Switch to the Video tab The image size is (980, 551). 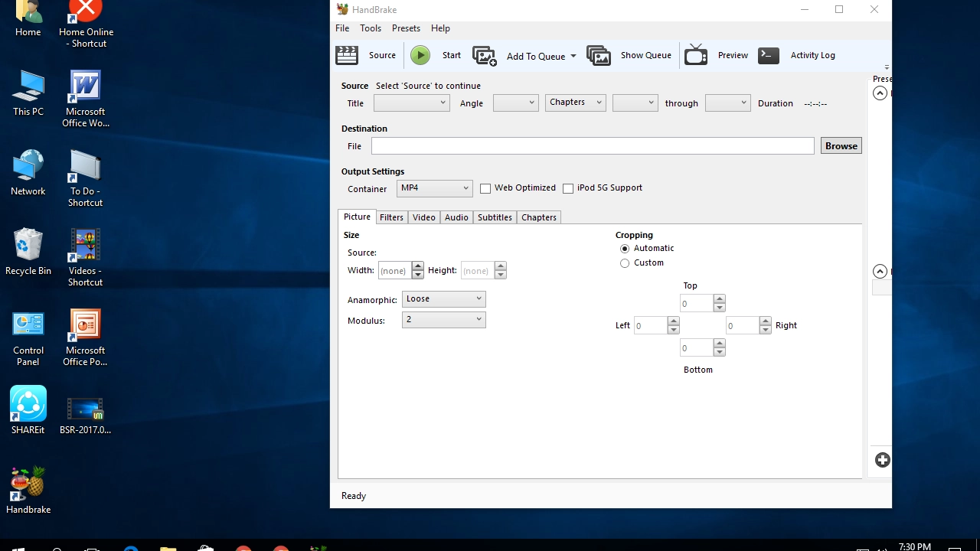click(424, 217)
